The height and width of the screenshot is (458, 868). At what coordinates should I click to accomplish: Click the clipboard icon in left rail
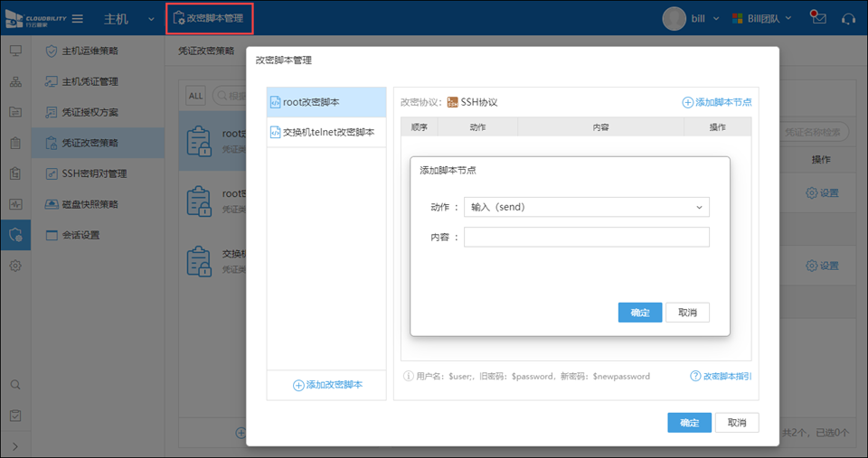click(15, 143)
